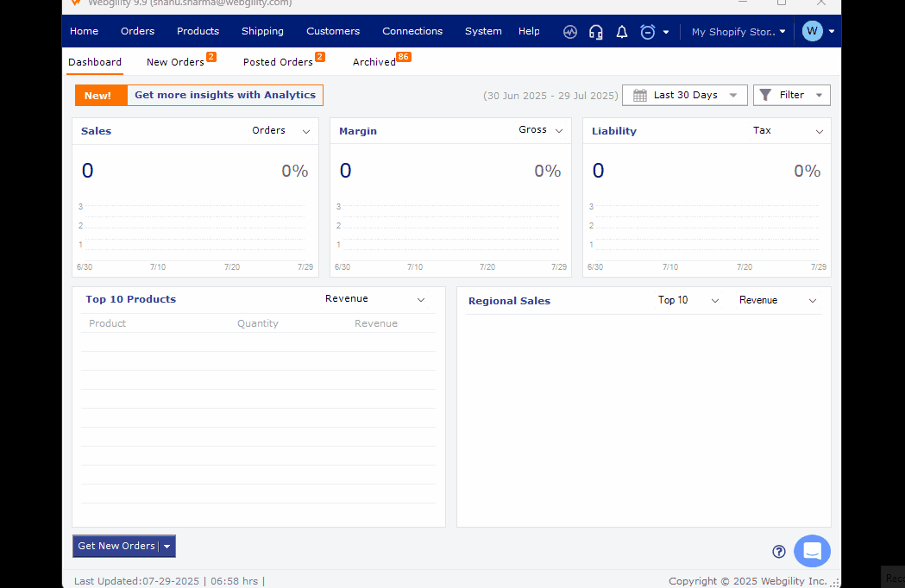Image resolution: width=905 pixels, height=588 pixels.
Task: Open notifications with the bell icon
Action: [x=621, y=32]
